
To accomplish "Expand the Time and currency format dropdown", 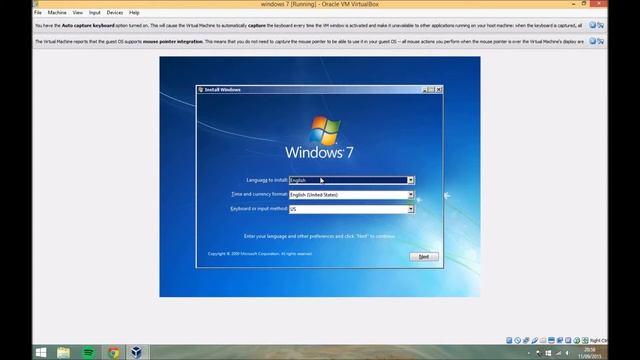I will [x=411, y=195].
